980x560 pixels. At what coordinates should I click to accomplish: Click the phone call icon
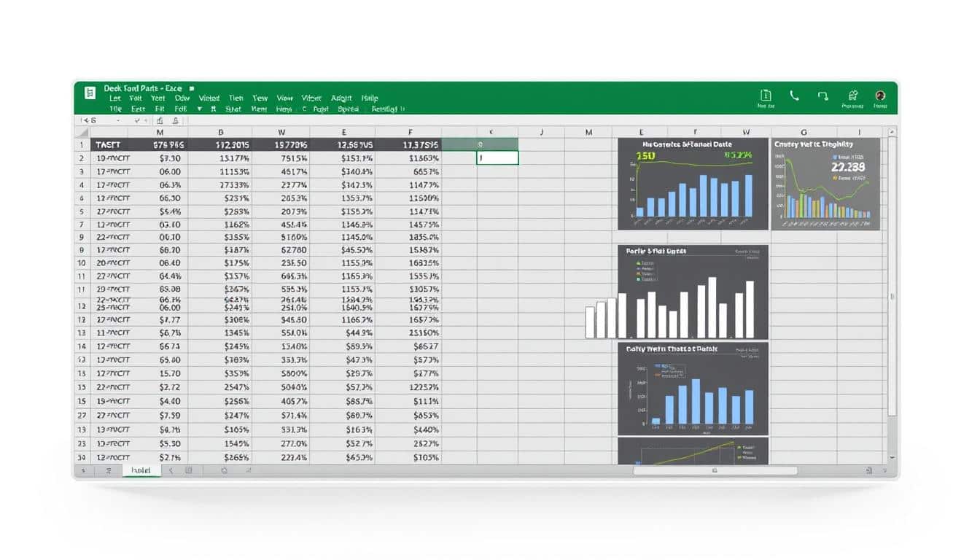(x=794, y=95)
